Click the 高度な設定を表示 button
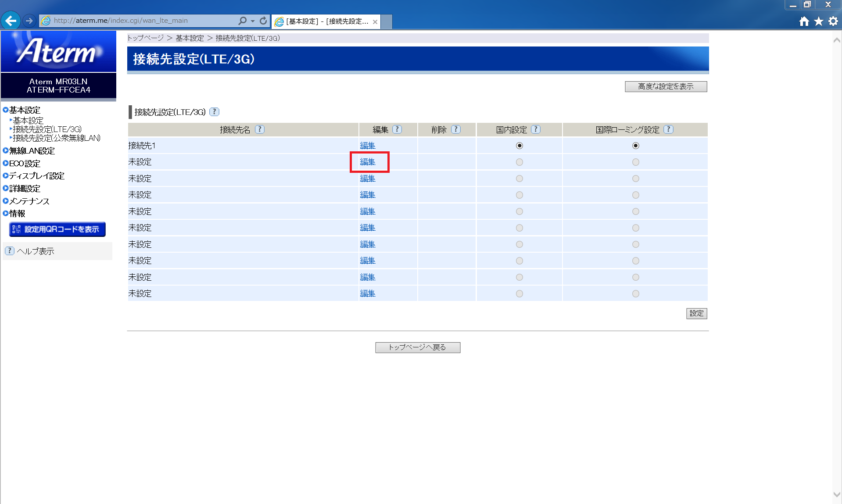842x504 pixels. click(665, 86)
